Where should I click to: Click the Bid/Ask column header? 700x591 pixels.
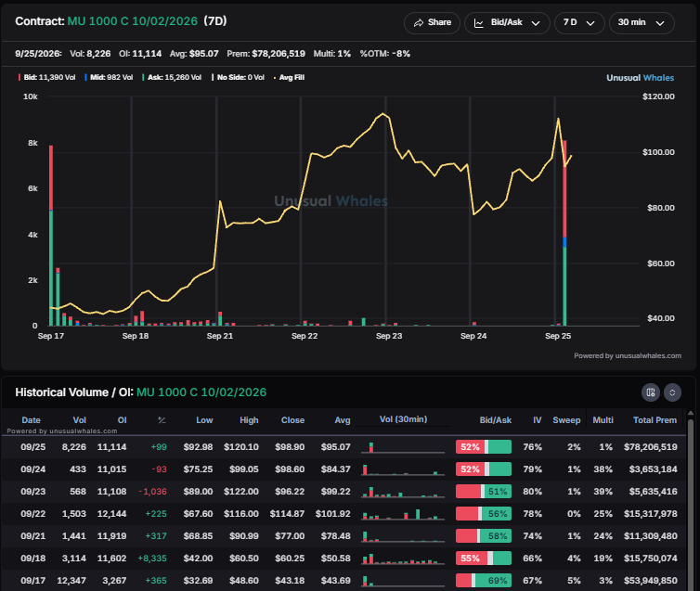point(496,419)
